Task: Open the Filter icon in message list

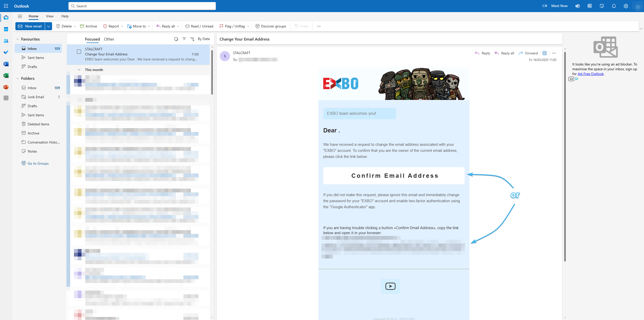Action: click(184, 39)
